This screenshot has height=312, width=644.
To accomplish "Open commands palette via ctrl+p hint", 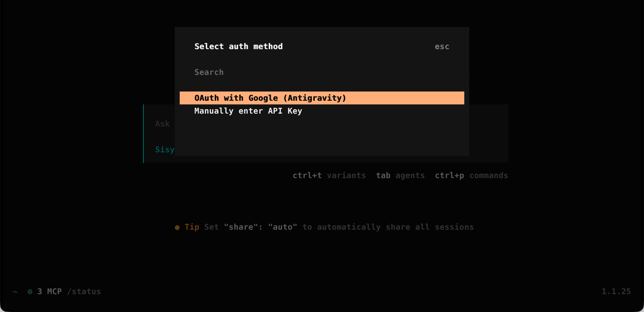I will click(x=471, y=175).
